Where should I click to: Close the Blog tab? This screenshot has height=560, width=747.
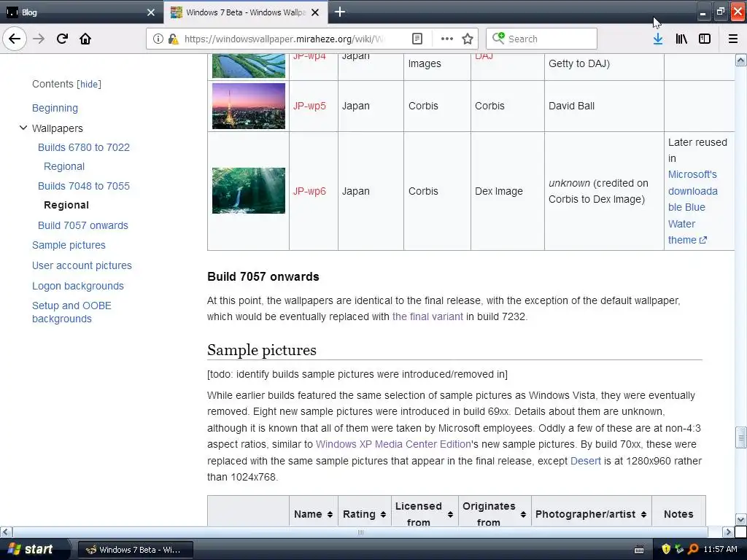pos(151,12)
